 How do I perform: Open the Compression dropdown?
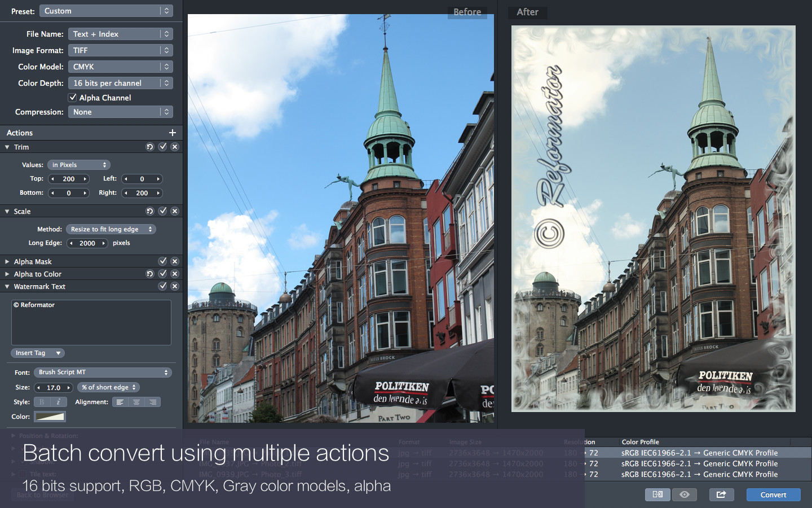click(120, 112)
